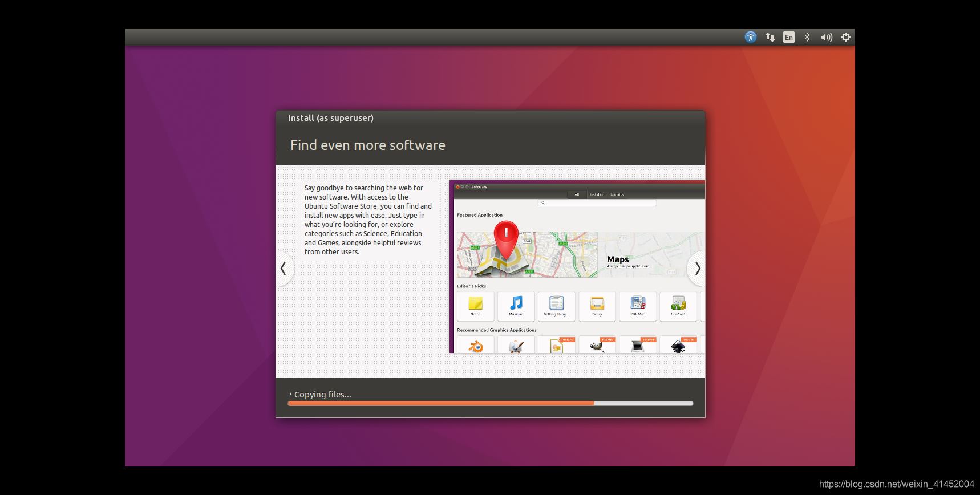
Task: Open the sound volume indicator
Action: pyautogui.click(x=826, y=37)
